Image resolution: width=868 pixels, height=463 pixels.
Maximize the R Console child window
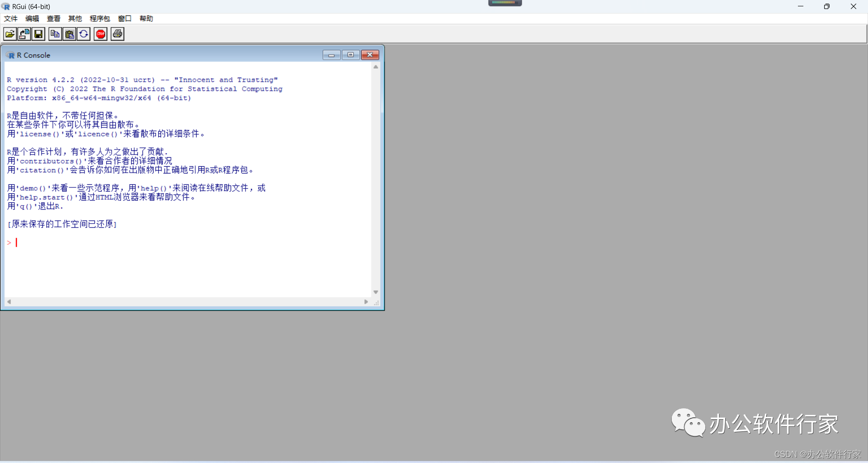351,55
